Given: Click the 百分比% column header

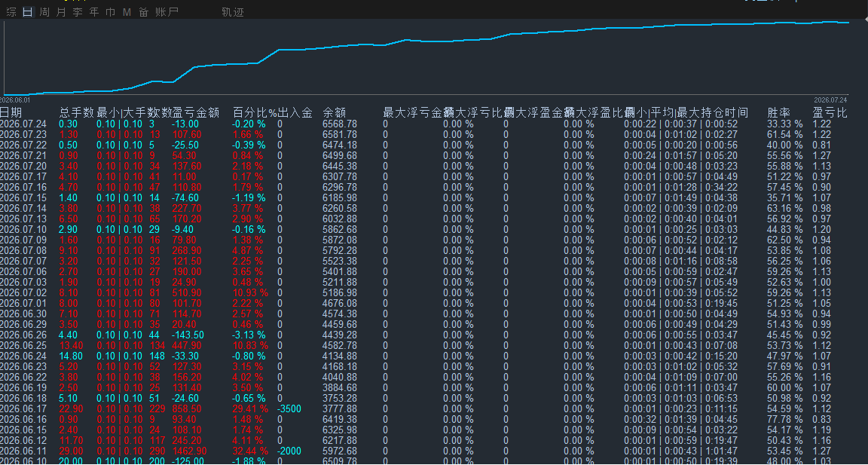Looking at the screenshot, I should click(x=254, y=113).
